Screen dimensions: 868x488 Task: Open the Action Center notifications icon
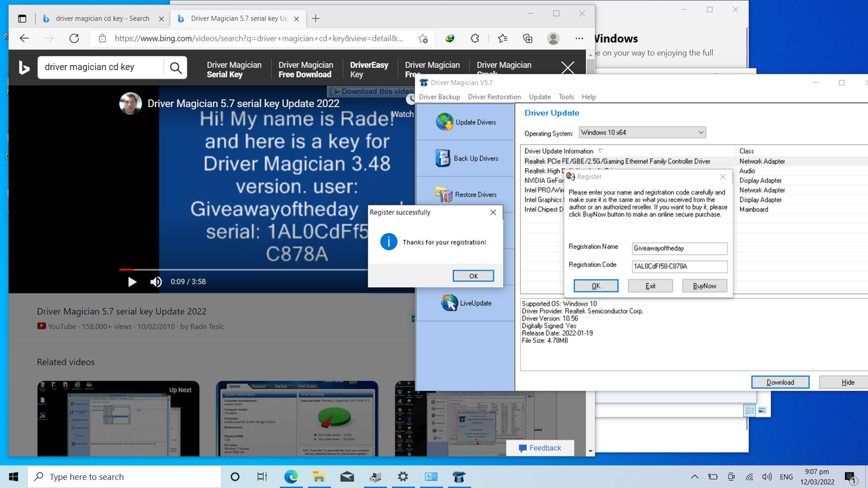(x=850, y=476)
